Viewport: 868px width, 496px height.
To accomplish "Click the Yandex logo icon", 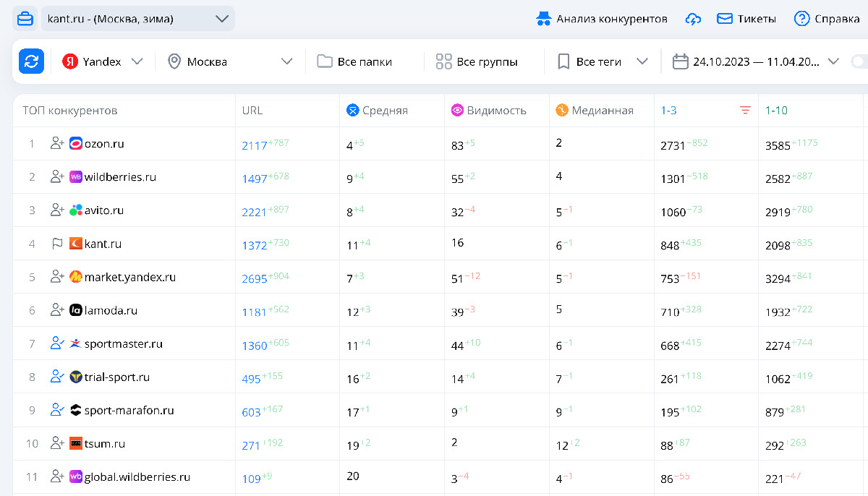I will pos(70,61).
